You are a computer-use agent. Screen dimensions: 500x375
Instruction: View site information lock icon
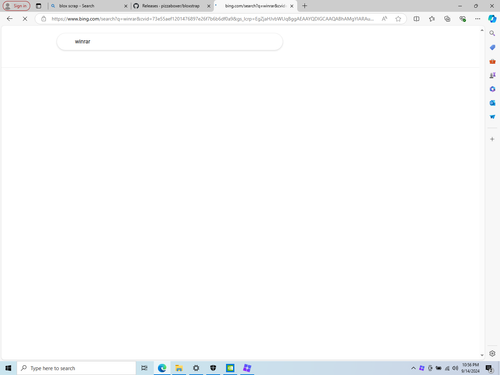pyautogui.click(x=43, y=19)
